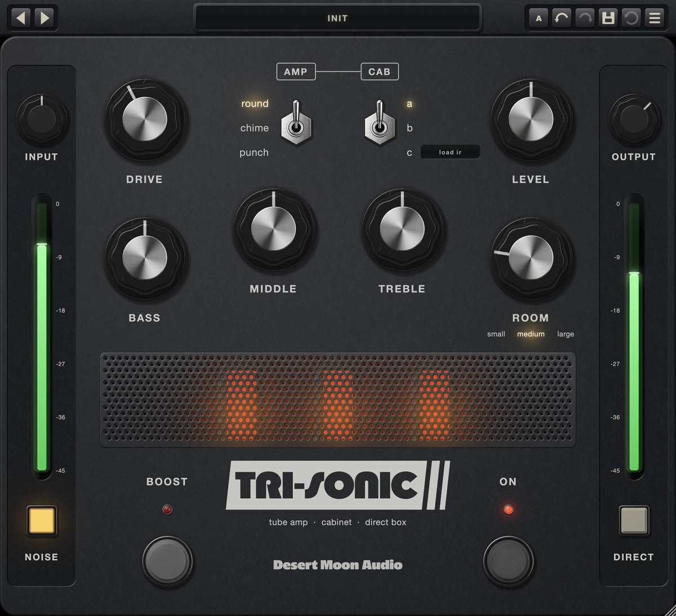Select the large room size
The height and width of the screenshot is (616, 676).
(x=566, y=334)
